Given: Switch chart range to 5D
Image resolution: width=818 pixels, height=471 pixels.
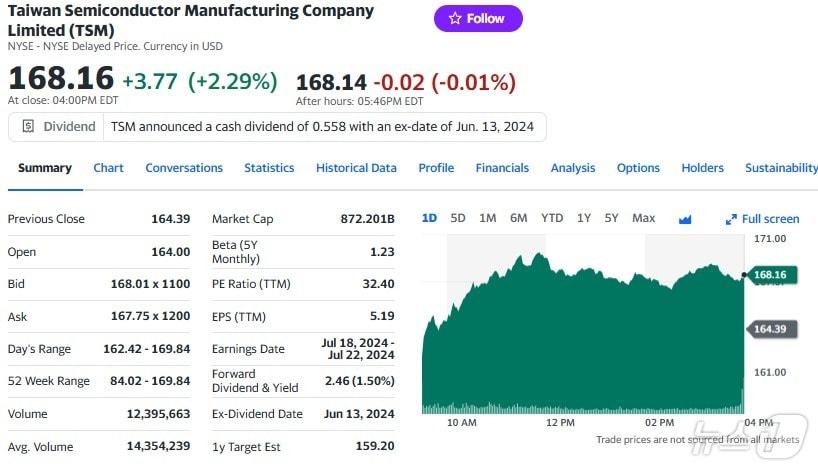Looking at the screenshot, I should click(x=458, y=218).
